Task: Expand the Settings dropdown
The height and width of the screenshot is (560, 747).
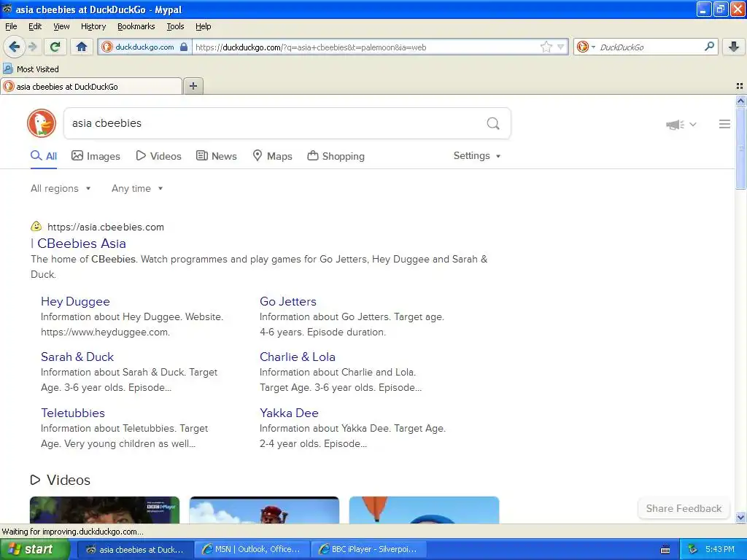Action: (477, 156)
